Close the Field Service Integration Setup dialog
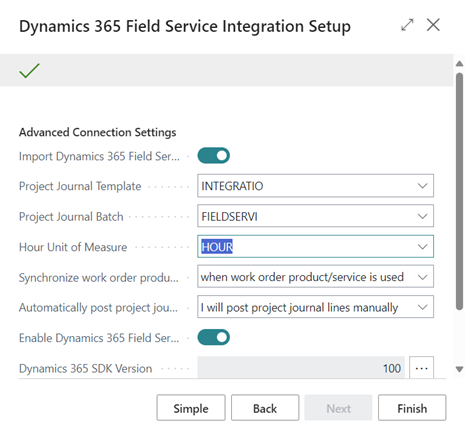Image resolution: width=465 pixels, height=440 pixels. coord(433,25)
